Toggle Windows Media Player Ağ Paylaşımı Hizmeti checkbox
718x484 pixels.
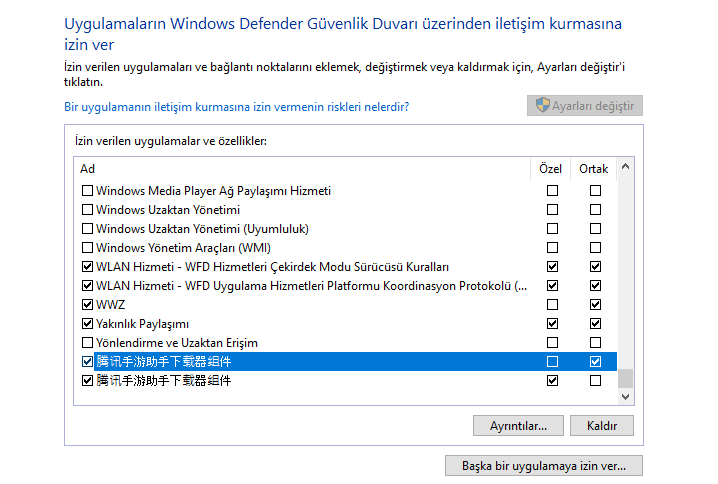(x=87, y=190)
